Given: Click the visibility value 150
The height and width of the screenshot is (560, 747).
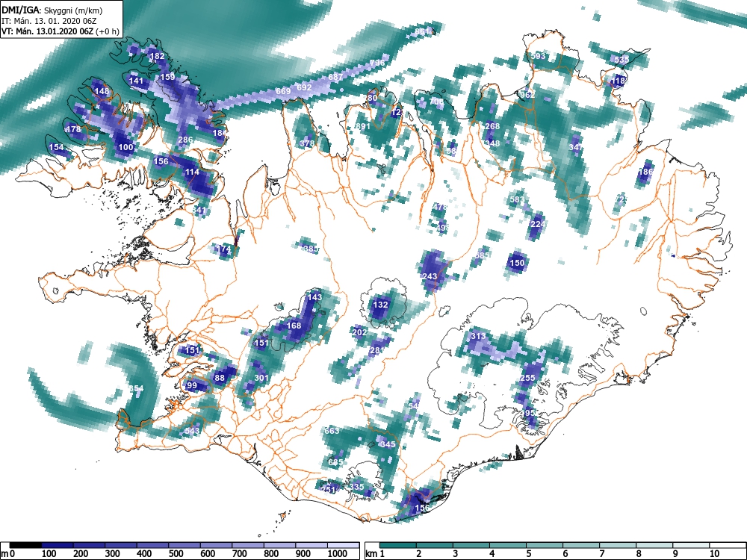Looking at the screenshot, I should click(518, 262).
